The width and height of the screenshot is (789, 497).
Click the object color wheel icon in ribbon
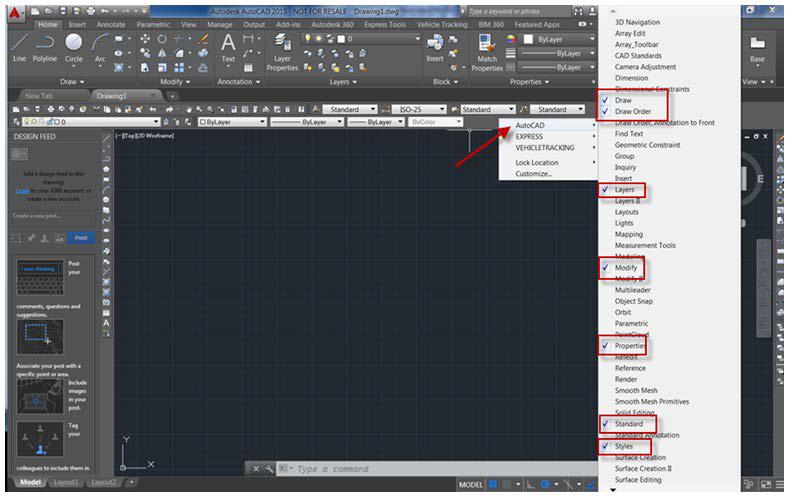(x=510, y=39)
